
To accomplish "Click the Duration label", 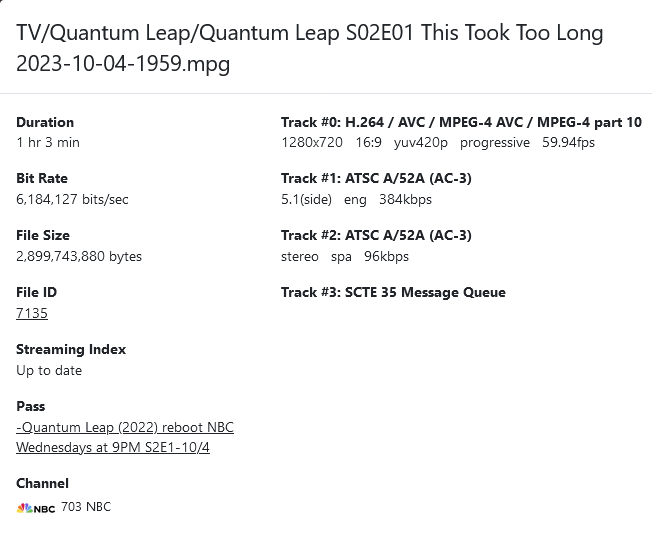I will tap(45, 122).
